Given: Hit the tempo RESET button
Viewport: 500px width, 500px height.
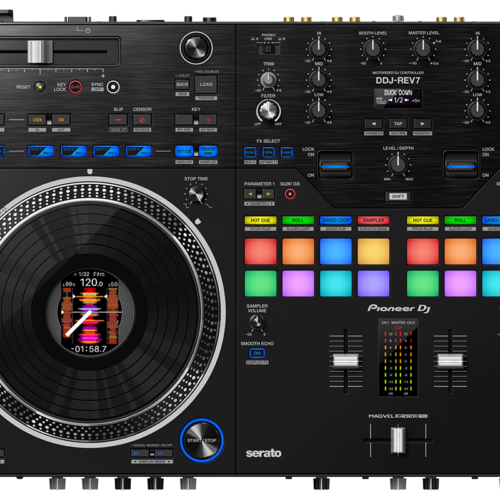Looking at the screenshot, I should (x=40, y=87).
